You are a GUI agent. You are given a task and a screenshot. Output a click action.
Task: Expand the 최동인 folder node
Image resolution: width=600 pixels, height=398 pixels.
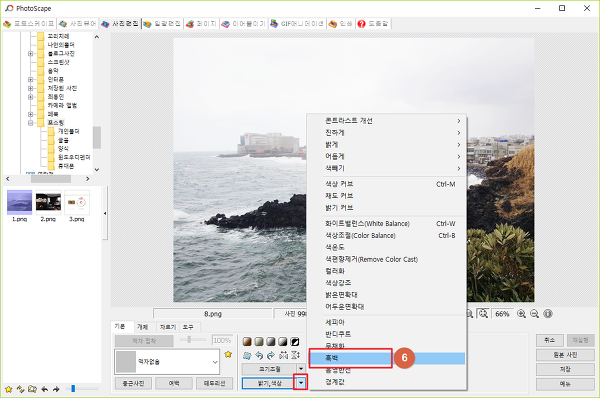tap(30, 97)
